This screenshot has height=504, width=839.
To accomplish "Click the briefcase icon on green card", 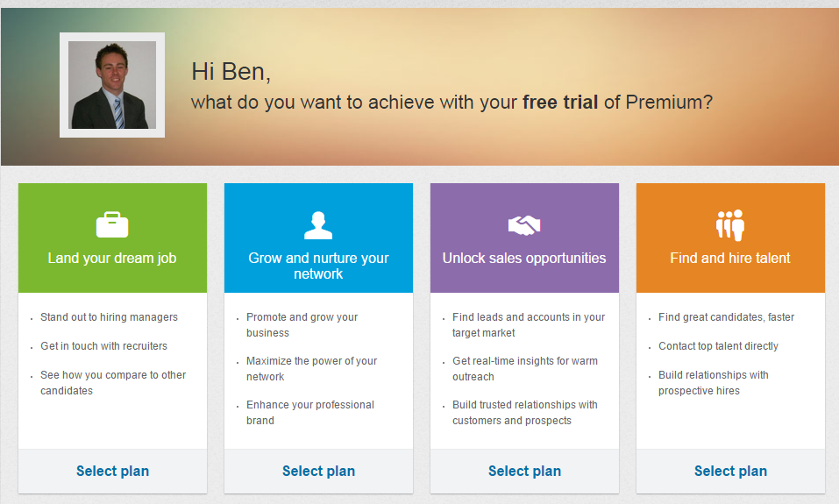I will coord(112,225).
